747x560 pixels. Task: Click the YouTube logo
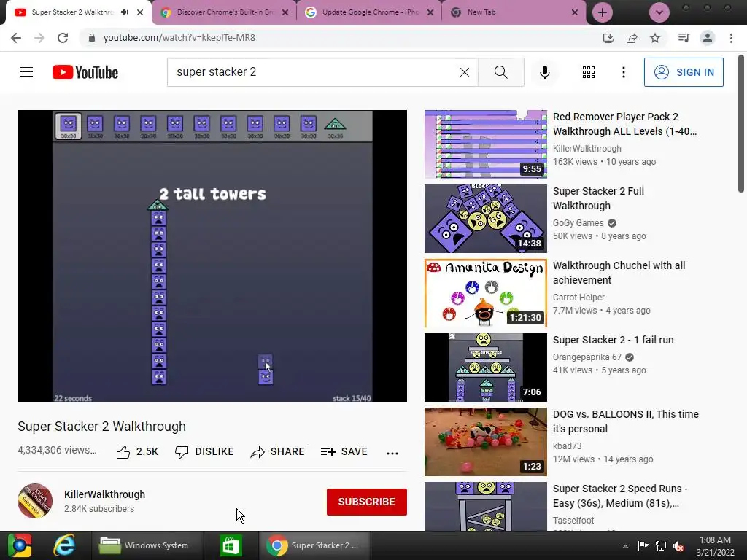85,72
